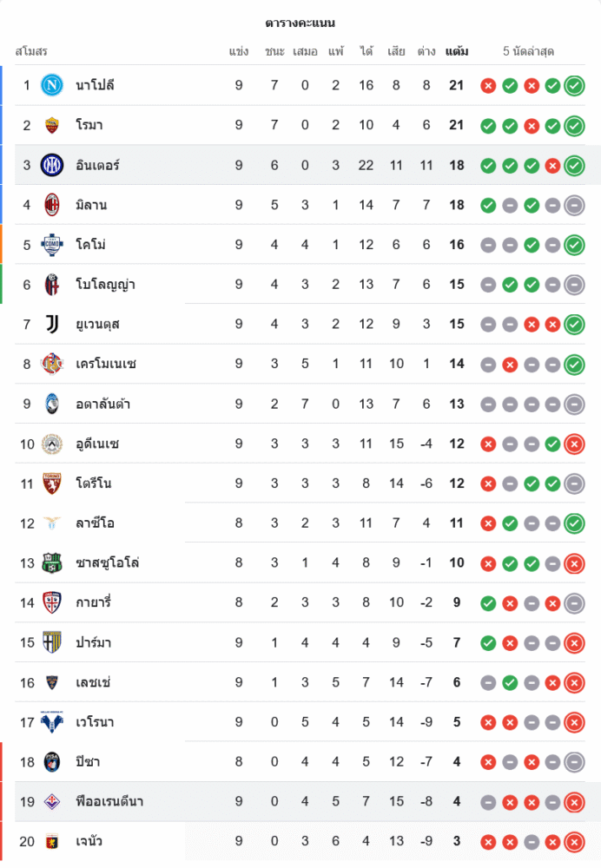Click the Genoa crest icon

pos(52,842)
